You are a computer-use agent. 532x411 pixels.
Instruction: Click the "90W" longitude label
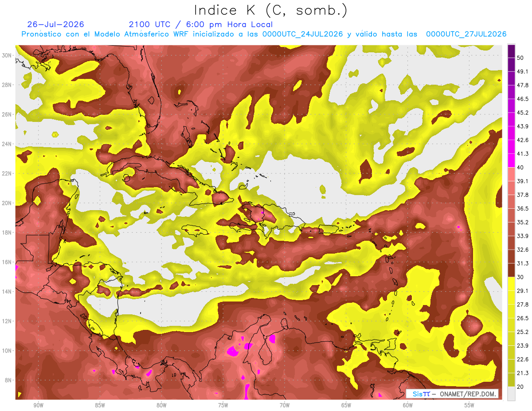39,406
